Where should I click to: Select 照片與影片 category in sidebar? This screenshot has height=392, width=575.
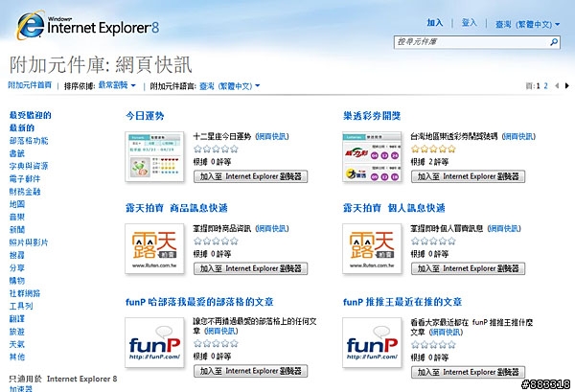29,242
